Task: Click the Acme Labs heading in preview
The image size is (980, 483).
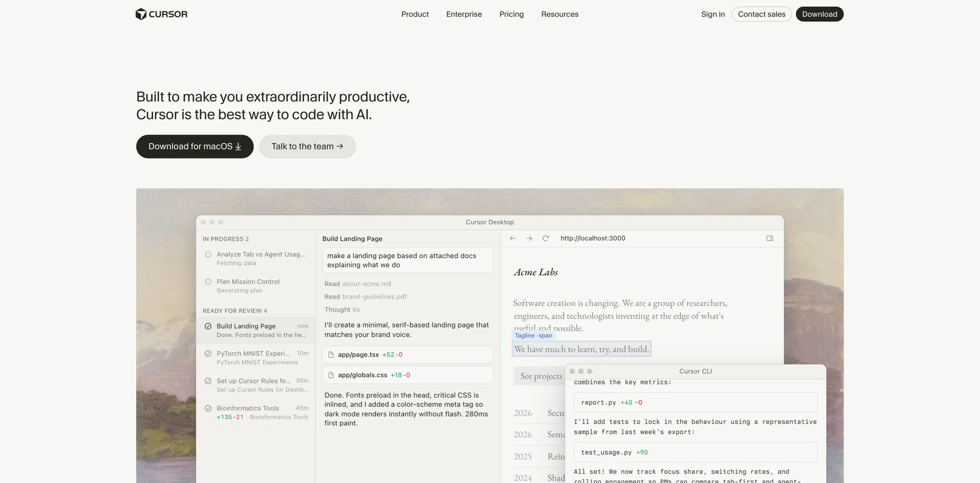Action: [536, 272]
